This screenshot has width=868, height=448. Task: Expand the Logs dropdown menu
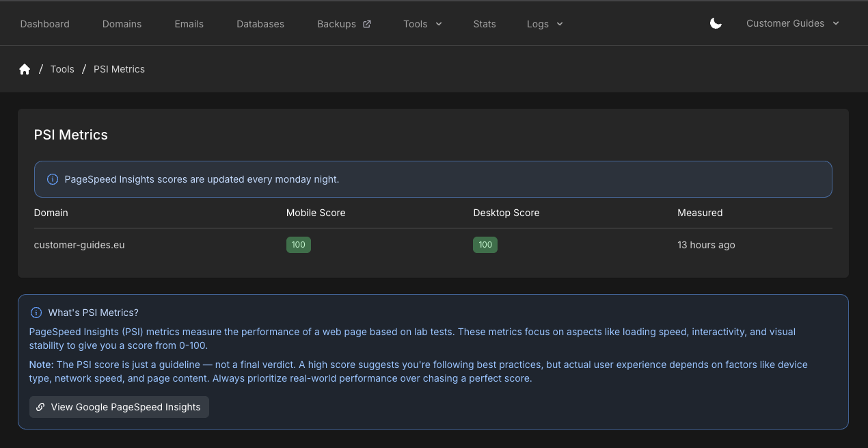(x=545, y=24)
